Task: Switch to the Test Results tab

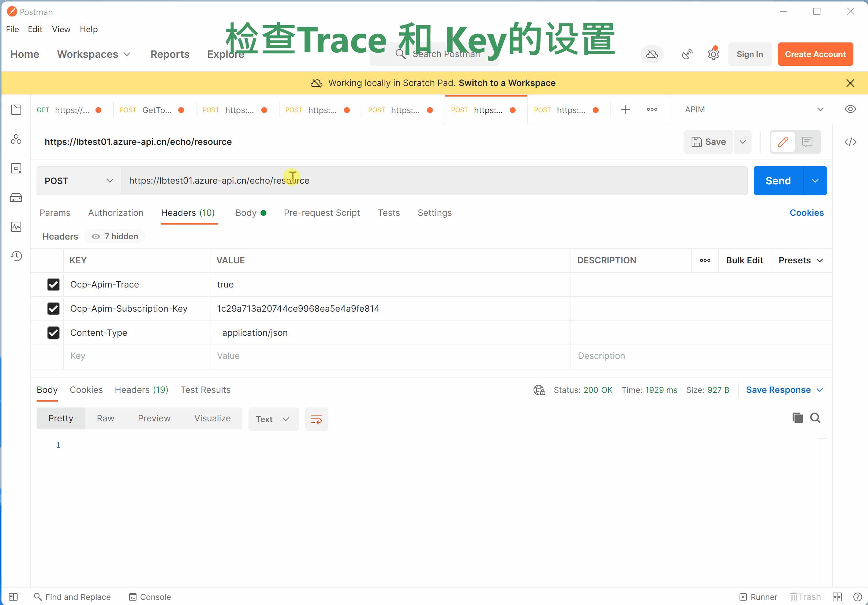Action: click(x=205, y=390)
